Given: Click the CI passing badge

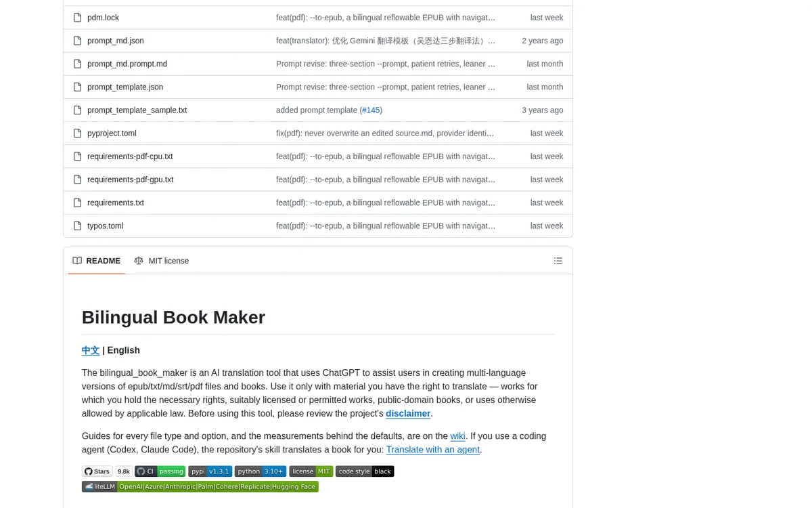Looking at the screenshot, I should pos(160,471).
